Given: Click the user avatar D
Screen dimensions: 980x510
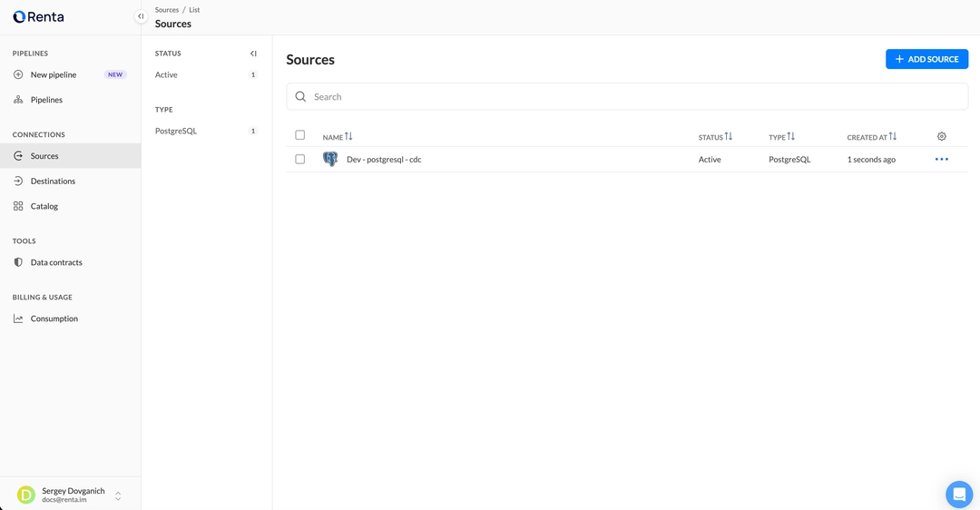Looking at the screenshot, I should click(26, 495).
